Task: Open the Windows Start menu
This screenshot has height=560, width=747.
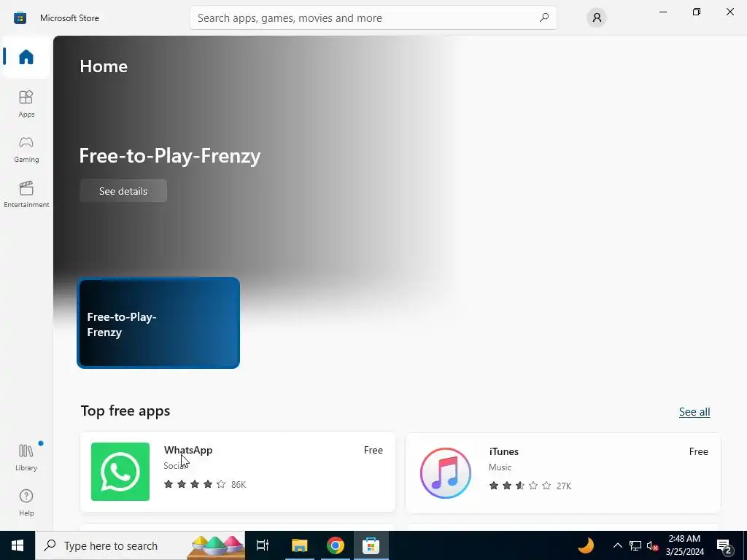Action: [x=18, y=545]
